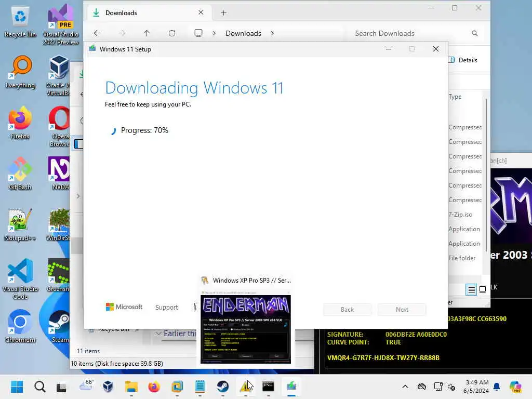The width and height of the screenshot is (532, 399).
Task: Open NVDA desktop shortcut
Action: (59, 173)
